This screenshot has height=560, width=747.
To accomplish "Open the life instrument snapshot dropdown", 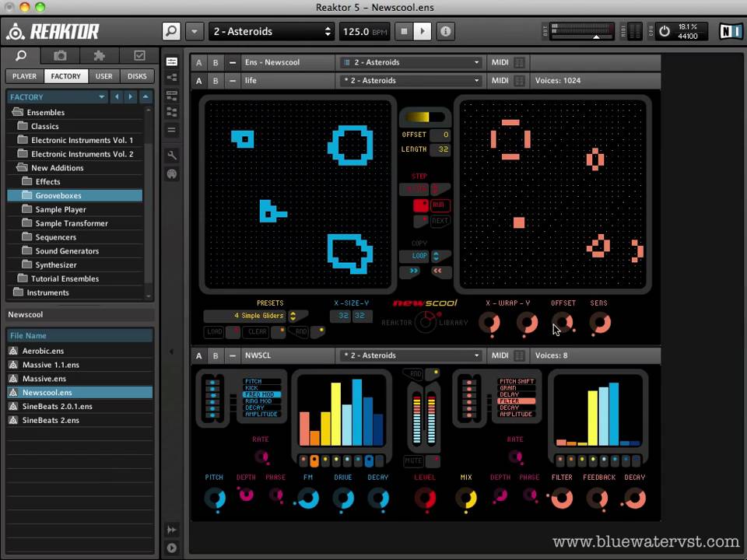I will (x=412, y=80).
